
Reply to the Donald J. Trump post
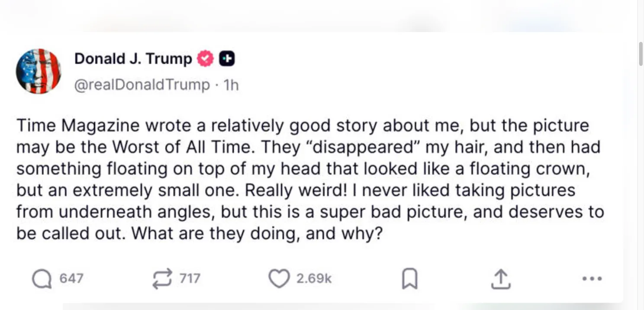(41, 278)
